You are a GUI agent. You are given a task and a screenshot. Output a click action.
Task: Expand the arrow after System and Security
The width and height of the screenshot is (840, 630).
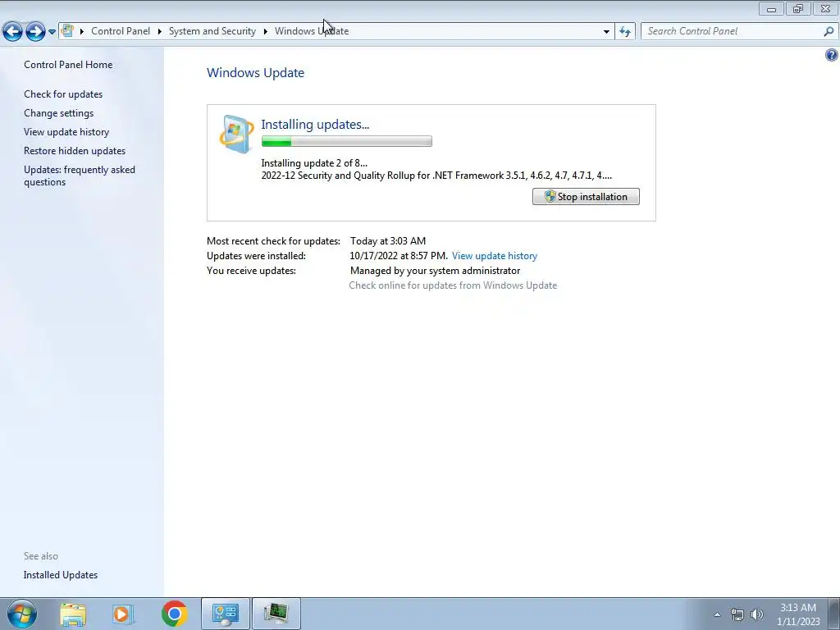265,31
